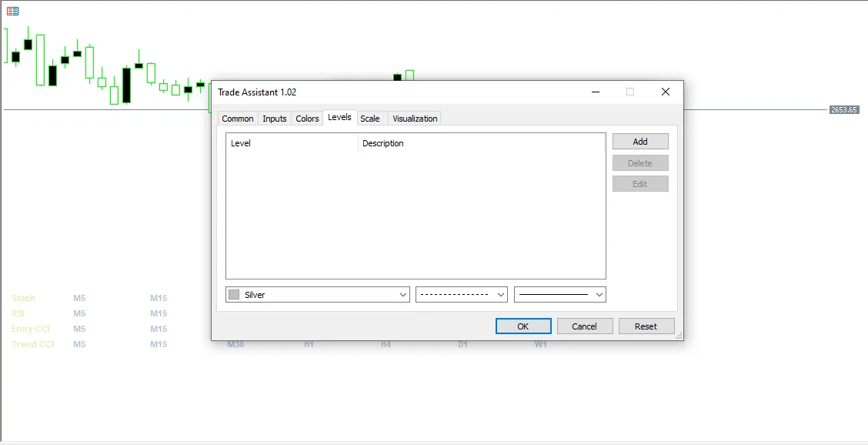
Task: Confirm the dialog with OK
Action: [x=523, y=326]
